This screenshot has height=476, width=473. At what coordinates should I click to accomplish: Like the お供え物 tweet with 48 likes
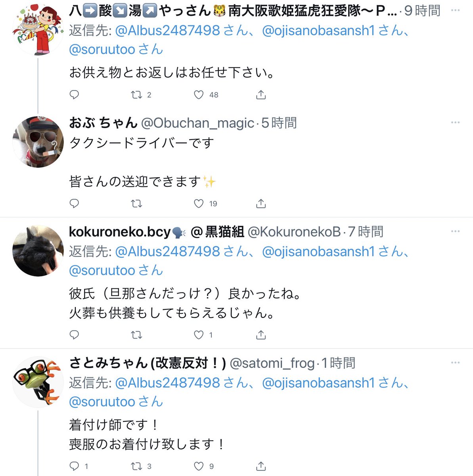pos(199,95)
